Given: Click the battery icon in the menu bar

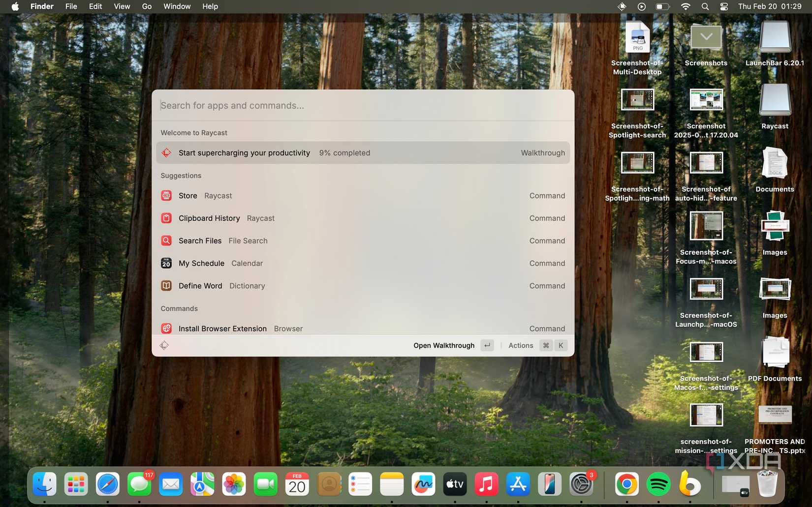Looking at the screenshot, I should coord(662,6).
